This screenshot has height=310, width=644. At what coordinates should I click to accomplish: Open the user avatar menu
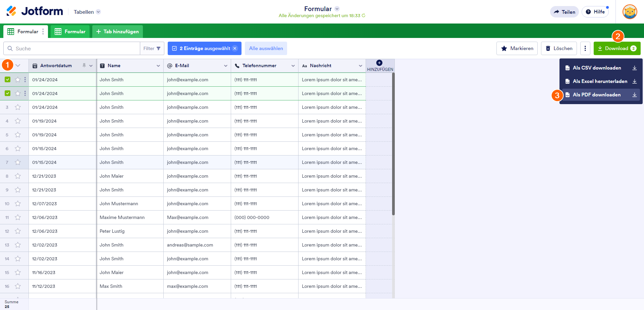630,12
